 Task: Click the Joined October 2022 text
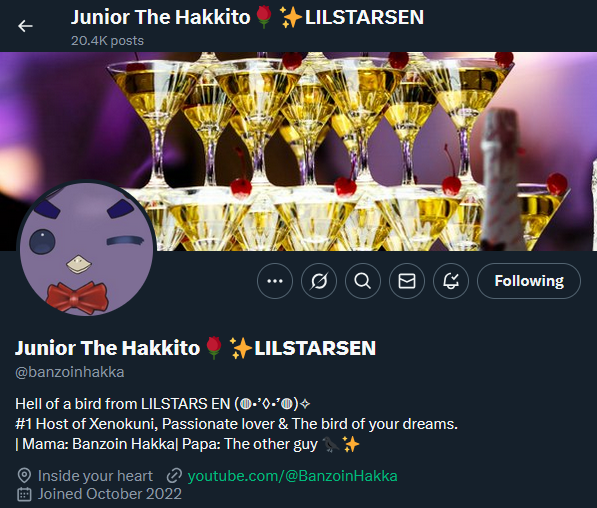coord(110,494)
